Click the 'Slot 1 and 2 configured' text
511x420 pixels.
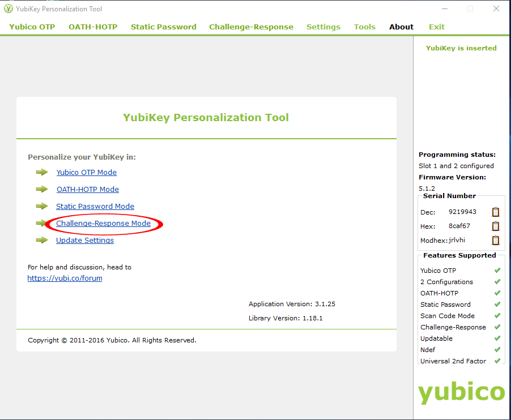click(x=456, y=166)
